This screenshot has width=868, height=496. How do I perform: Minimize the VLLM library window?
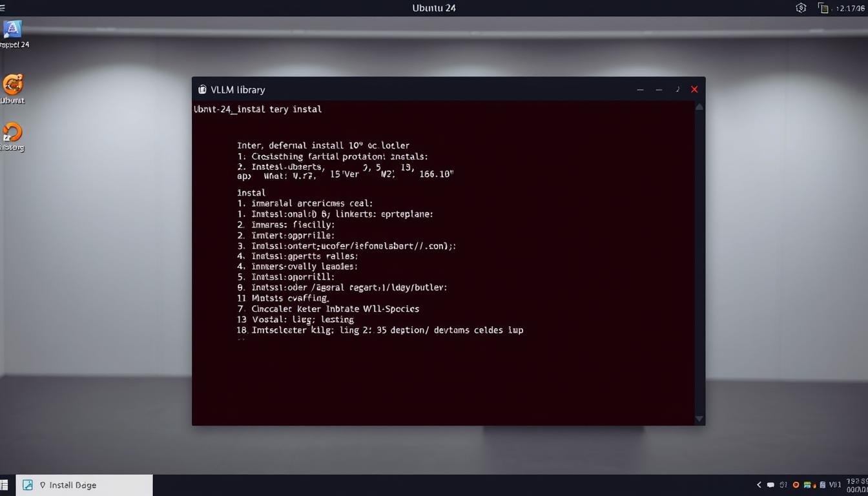[640, 90]
